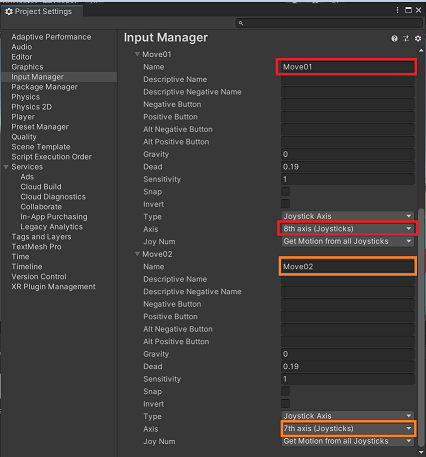
Task: Open the Move02 Type dropdown Joystick Axis
Action: coord(348,416)
